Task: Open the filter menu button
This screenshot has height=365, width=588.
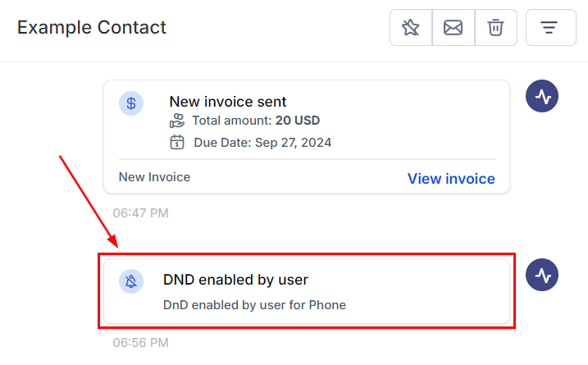Action: 550,28
